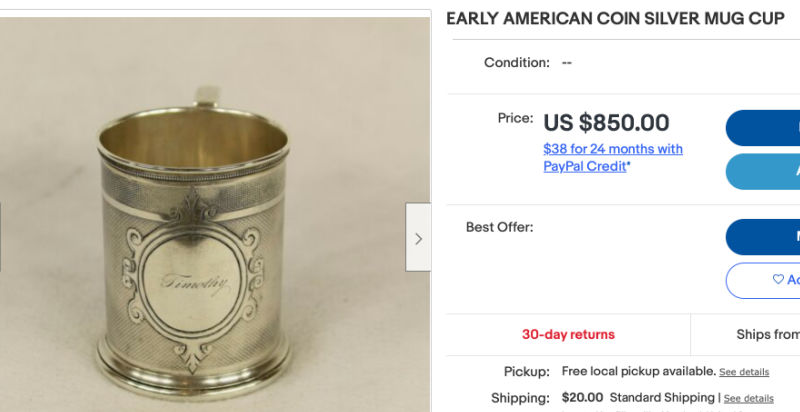Click the next image arrow on the photo
Screen dimensions: 800x412
pyautogui.click(x=418, y=238)
